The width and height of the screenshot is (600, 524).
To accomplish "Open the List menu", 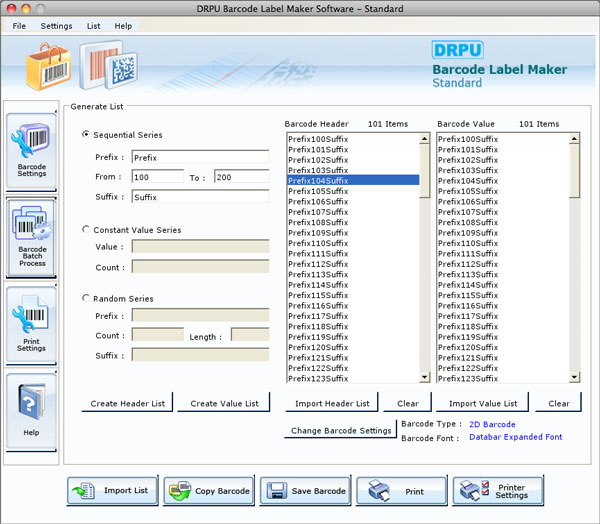I will [x=93, y=26].
